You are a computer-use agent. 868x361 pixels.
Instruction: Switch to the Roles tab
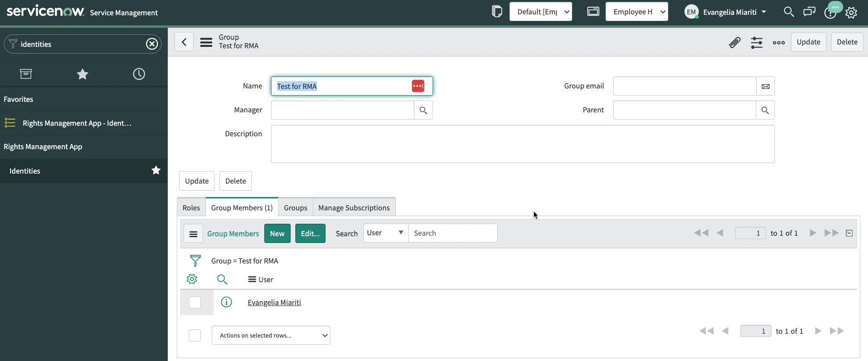click(x=191, y=208)
